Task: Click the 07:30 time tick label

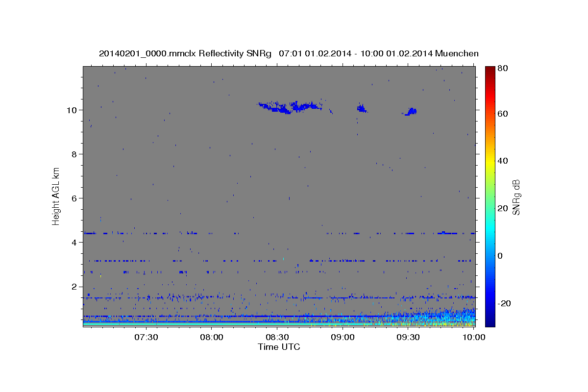Action: click(146, 337)
